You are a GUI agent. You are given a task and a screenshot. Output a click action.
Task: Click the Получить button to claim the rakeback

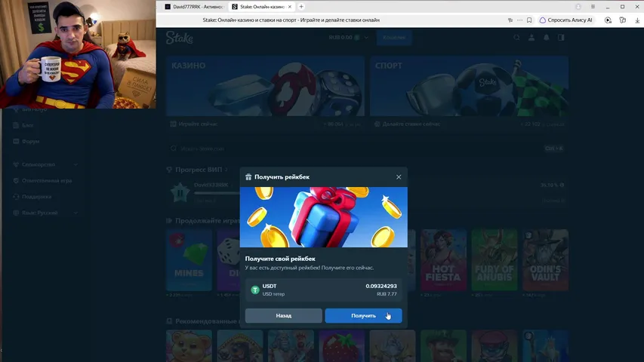pos(363,316)
